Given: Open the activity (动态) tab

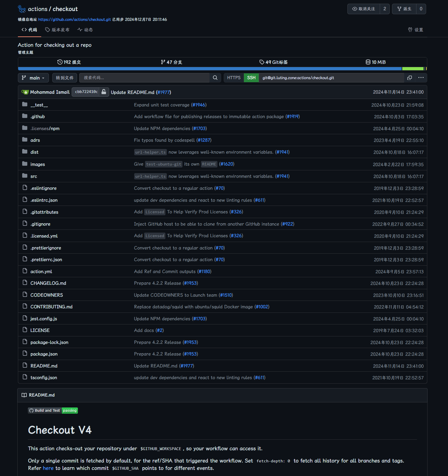Looking at the screenshot, I should (85, 30).
